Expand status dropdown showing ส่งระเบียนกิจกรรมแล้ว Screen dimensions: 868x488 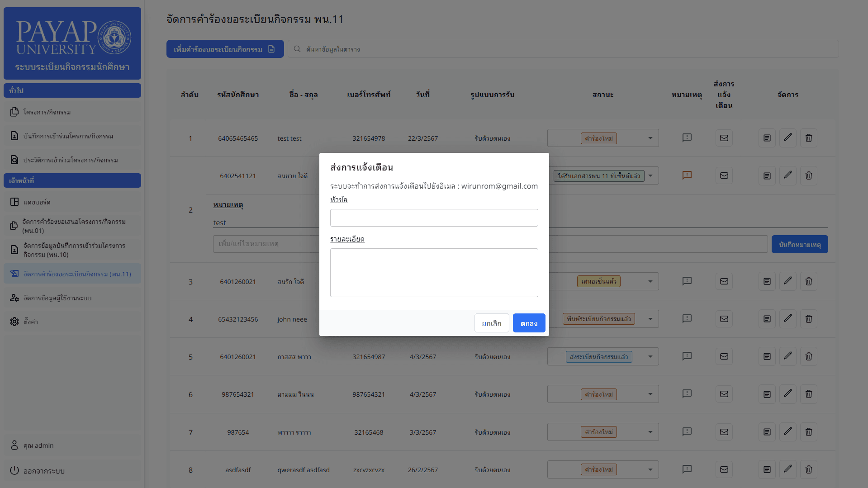(603, 356)
